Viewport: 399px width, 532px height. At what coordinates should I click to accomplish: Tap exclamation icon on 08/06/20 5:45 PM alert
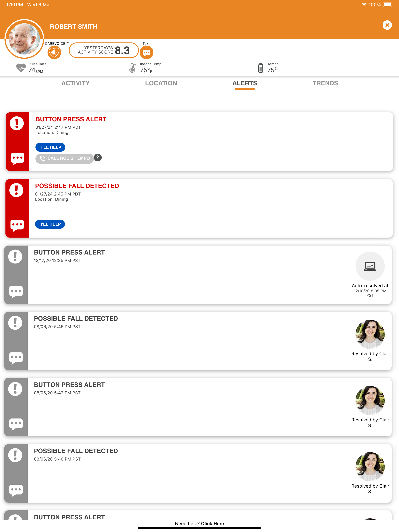coord(15,323)
